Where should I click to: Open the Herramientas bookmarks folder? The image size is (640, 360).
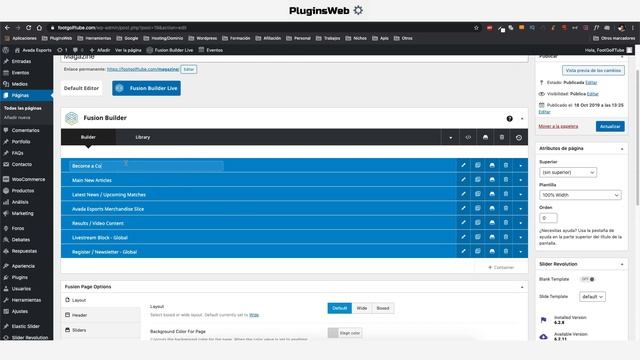tap(94, 38)
